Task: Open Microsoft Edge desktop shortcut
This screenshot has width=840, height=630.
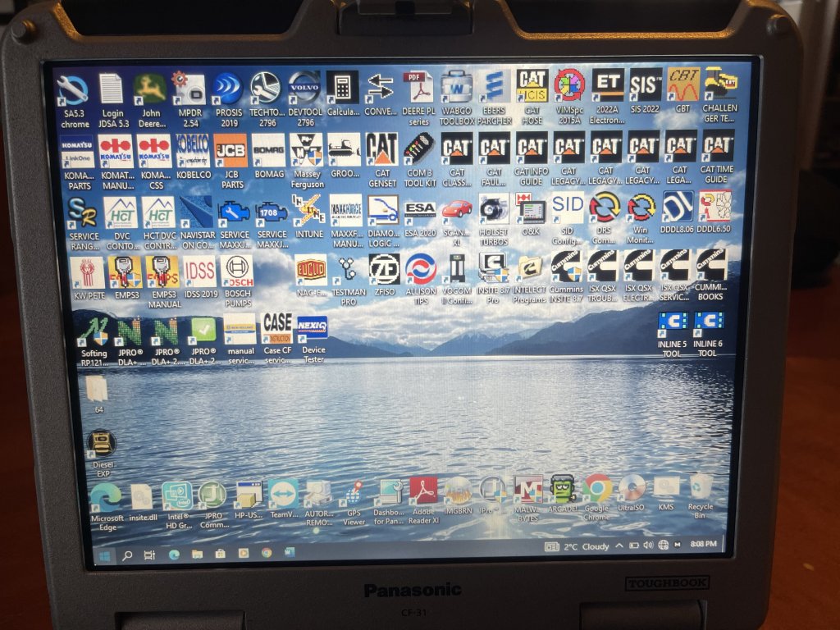Action: [x=107, y=498]
